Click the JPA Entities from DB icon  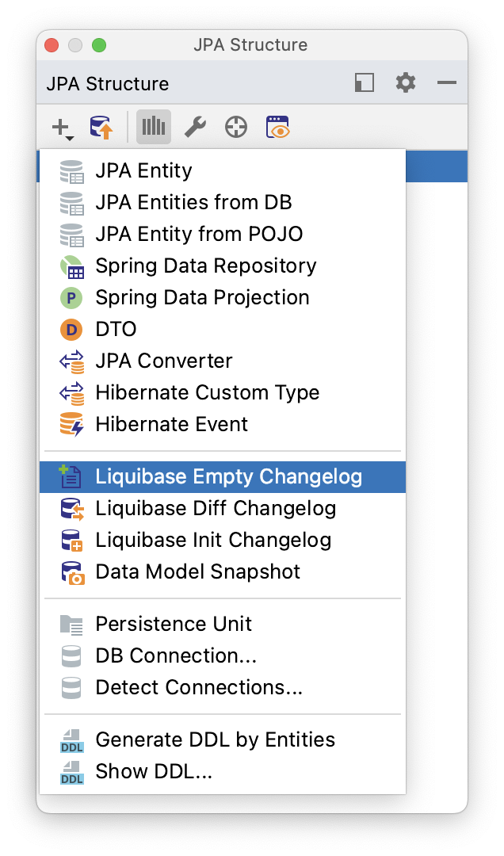click(x=71, y=203)
